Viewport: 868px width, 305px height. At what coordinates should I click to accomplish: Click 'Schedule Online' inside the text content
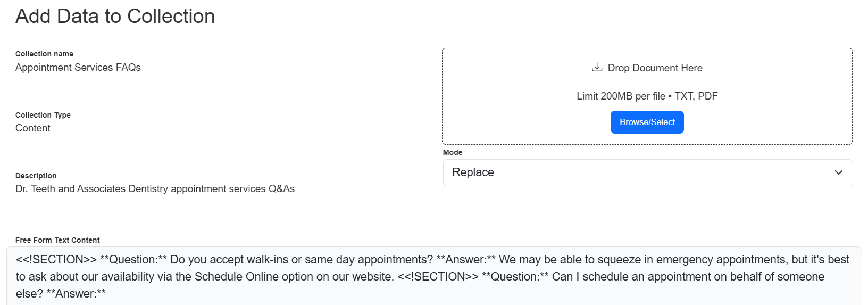232,277
